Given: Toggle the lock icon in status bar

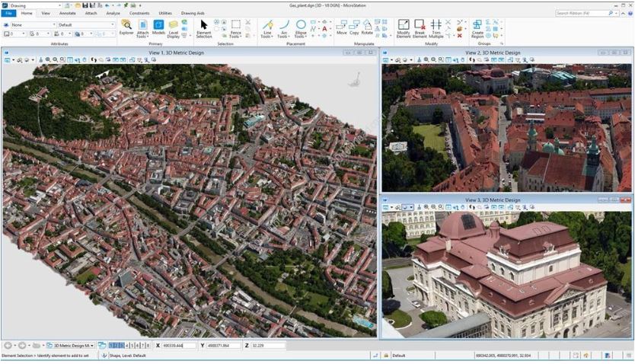Looking at the screenshot, I should (x=386, y=356).
